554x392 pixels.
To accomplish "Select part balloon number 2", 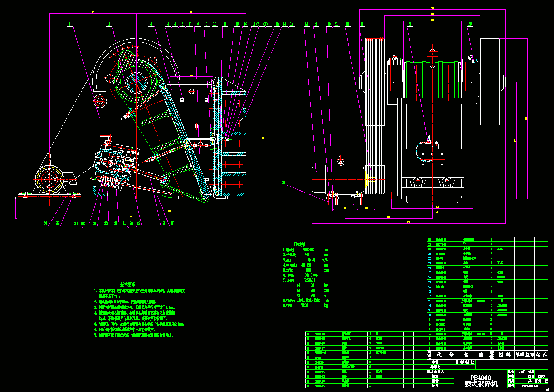I will pos(109,24).
